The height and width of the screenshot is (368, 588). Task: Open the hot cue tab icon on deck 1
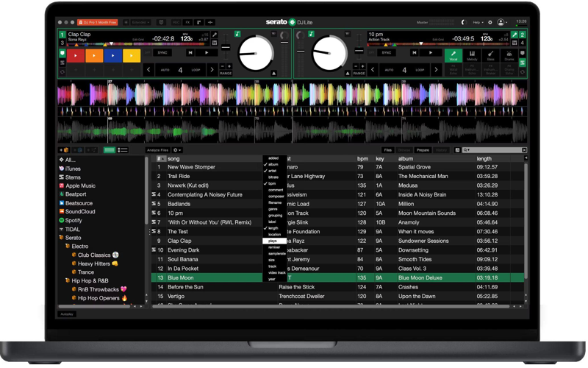click(62, 53)
